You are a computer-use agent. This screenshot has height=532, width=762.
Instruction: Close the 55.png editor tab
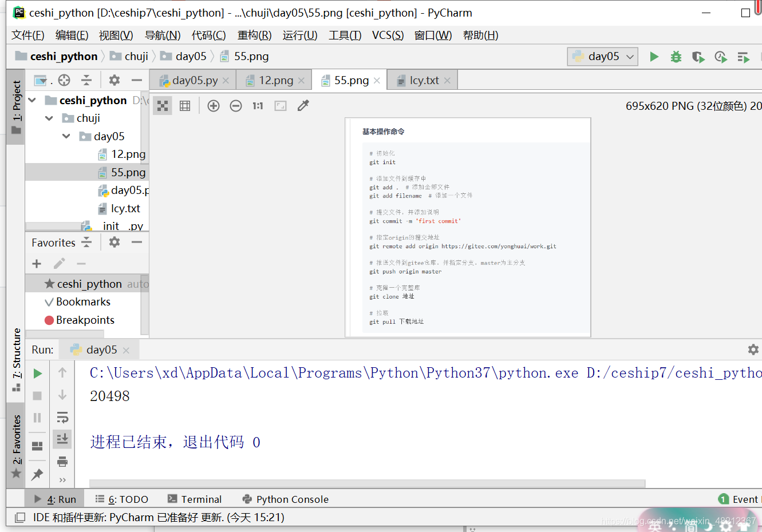[377, 81]
